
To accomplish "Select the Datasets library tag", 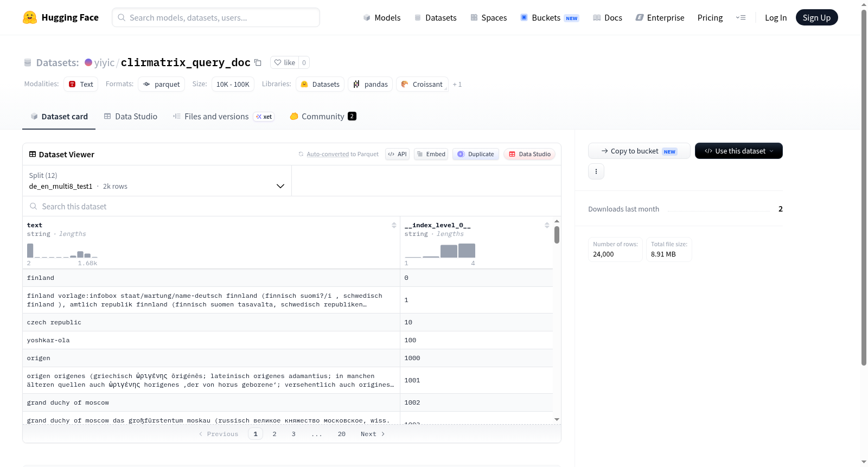I will coord(320,84).
